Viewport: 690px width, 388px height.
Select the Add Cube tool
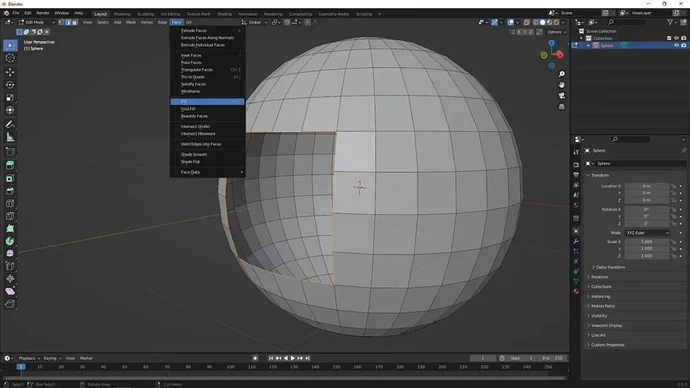(10, 152)
